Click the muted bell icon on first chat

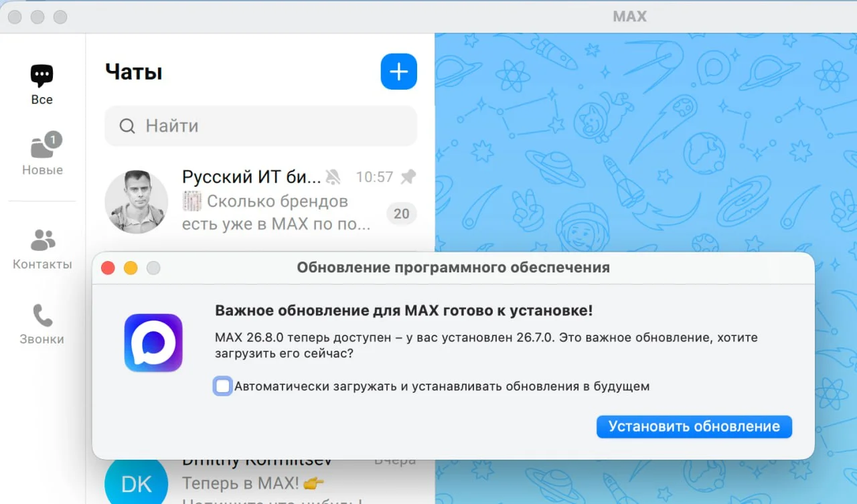click(x=333, y=177)
